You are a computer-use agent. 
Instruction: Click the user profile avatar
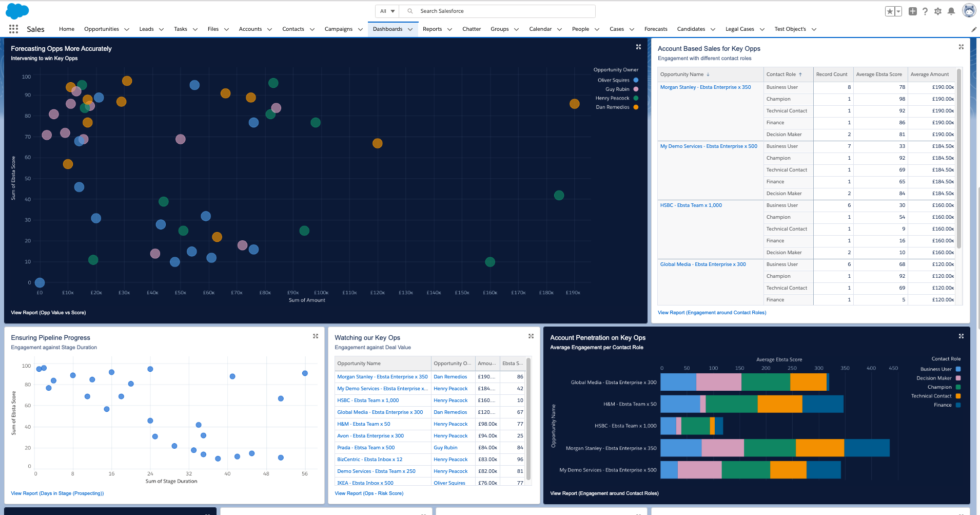(x=969, y=11)
